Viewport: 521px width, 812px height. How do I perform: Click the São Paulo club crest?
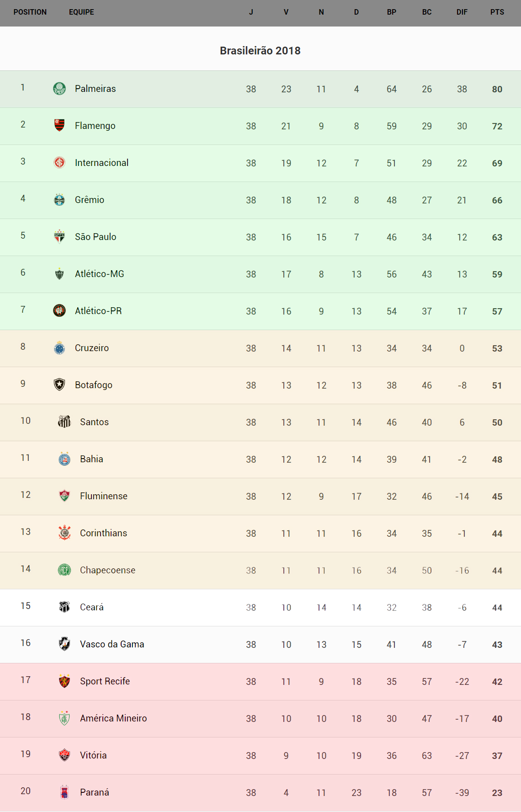pyautogui.click(x=59, y=236)
